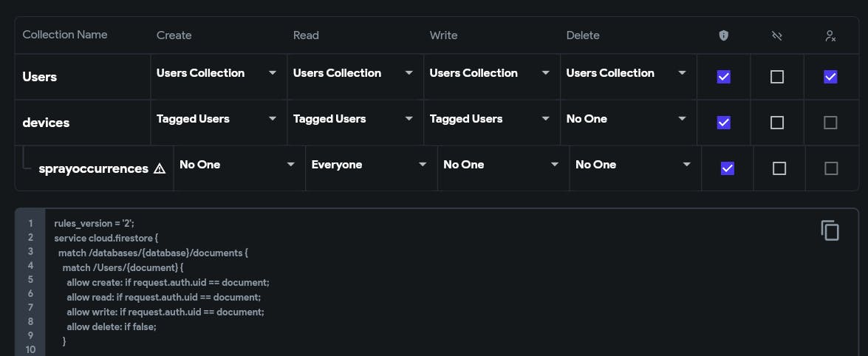Screen dimensions: 868x356
Task: Open the Create dropdown for Users
Action: [x=218, y=73]
